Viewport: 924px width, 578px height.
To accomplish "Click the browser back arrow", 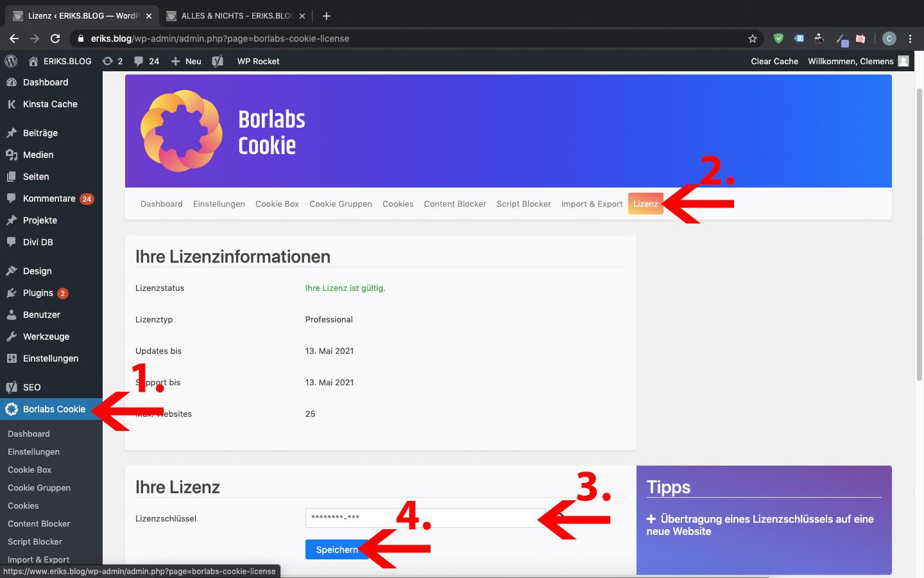I will click(x=14, y=39).
